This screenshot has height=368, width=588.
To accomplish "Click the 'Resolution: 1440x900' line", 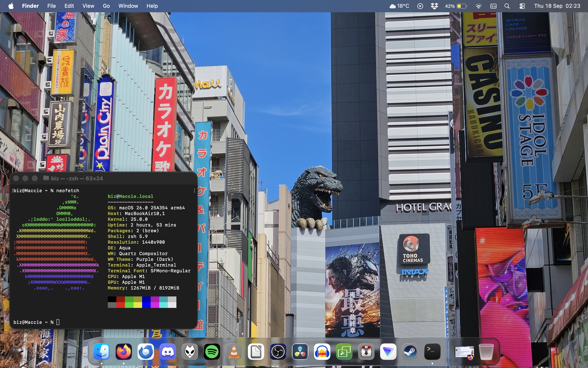I will point(136,242).
